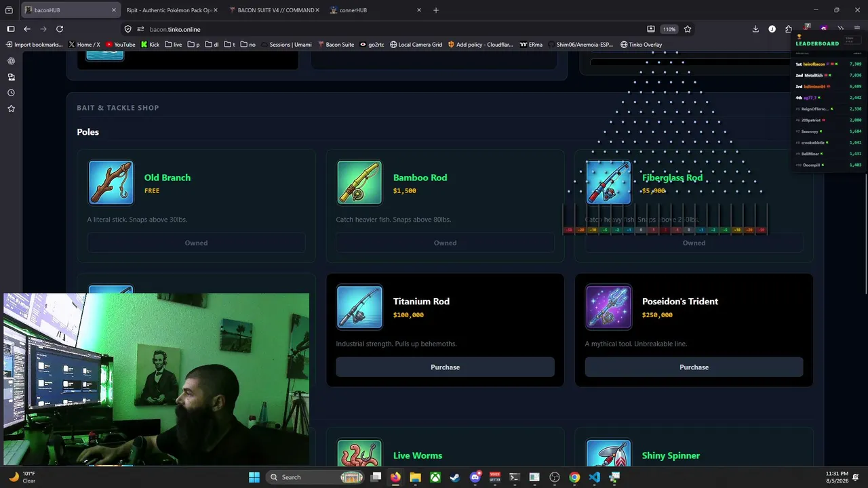Screen dimensions: 868x488
Task: Toggle the Firefox sidebar panel button
Action: [x=11, y=29]
